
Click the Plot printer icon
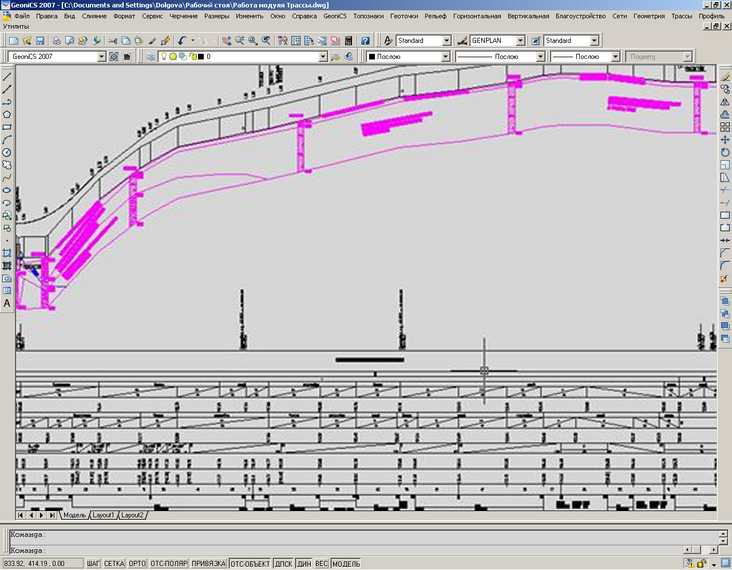pos(56,41)
